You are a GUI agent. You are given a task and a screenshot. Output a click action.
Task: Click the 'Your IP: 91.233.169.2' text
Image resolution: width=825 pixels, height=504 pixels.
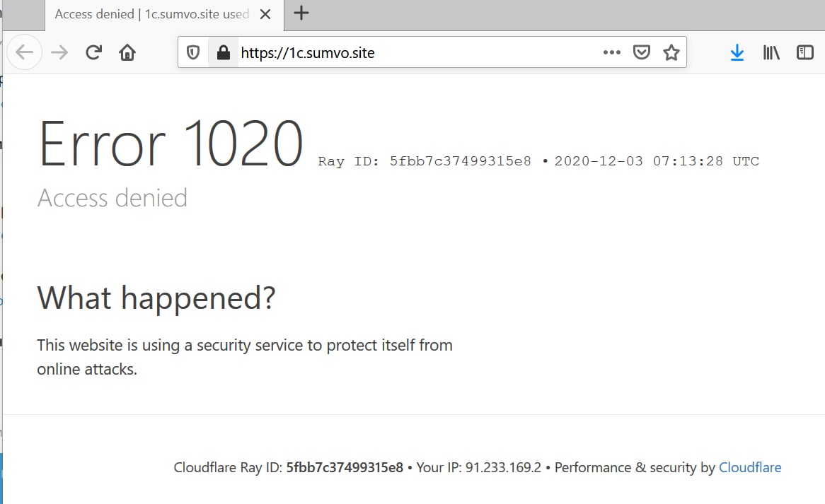point(478,467)
